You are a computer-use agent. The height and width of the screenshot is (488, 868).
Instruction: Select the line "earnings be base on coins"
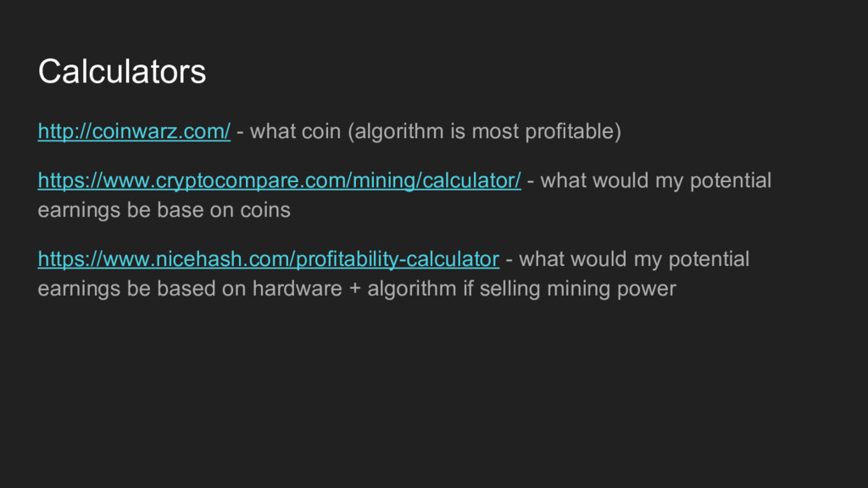coord(164,210)
